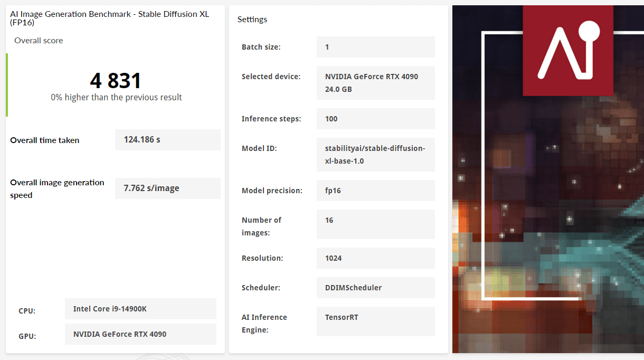Click the AI Inference Engine value TensorRT
The width and height of the screenshot is (644, 360).
coord(376,321)
